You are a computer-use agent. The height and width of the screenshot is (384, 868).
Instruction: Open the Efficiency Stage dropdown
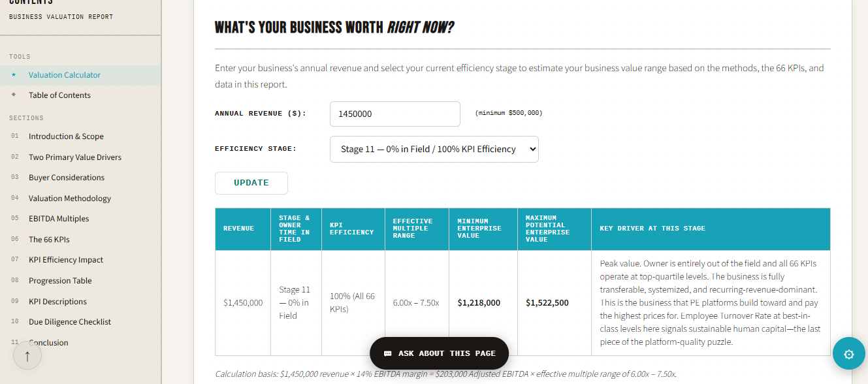(434, 149)
